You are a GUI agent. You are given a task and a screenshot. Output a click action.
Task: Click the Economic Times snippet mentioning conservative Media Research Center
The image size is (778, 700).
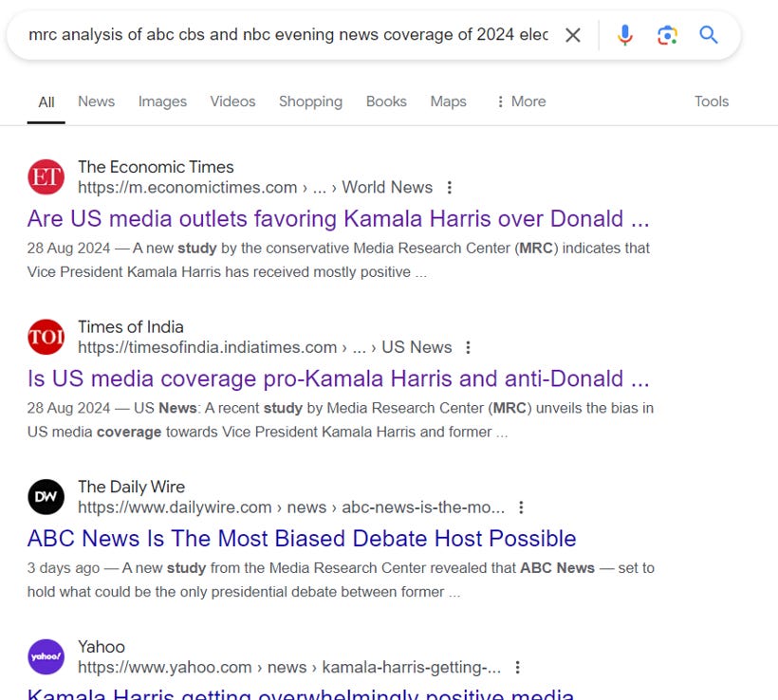click(339, 260)
